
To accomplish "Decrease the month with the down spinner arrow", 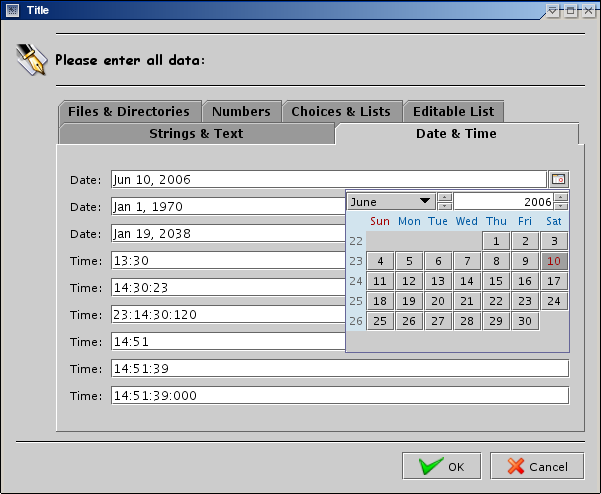I will 445,206.
